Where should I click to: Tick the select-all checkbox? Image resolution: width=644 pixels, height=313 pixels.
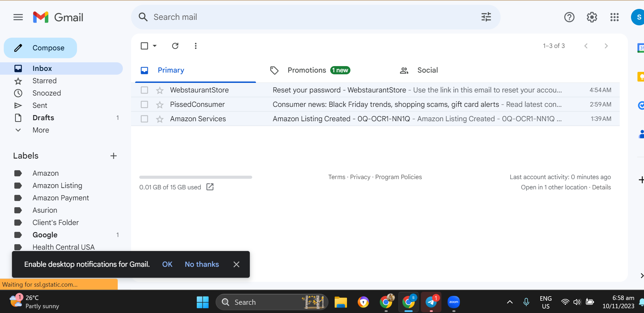click(x=144, y=46)
